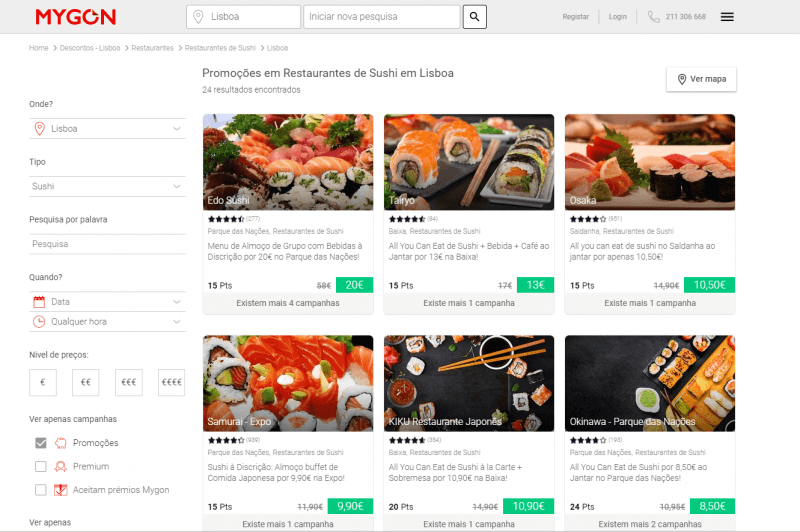Click the Iniciar nova pesquisa search field

pyautogui.click(x=382, y=17)
